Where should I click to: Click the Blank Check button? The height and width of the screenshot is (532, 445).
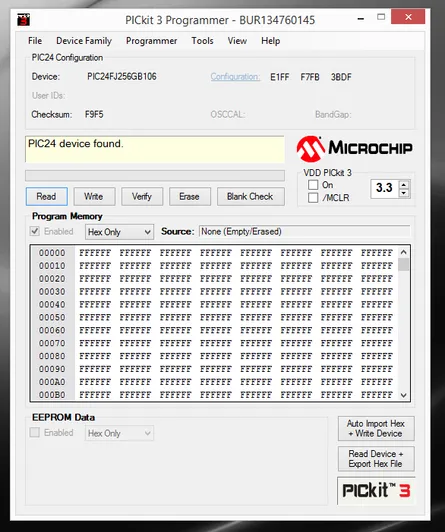coord(250,196)
